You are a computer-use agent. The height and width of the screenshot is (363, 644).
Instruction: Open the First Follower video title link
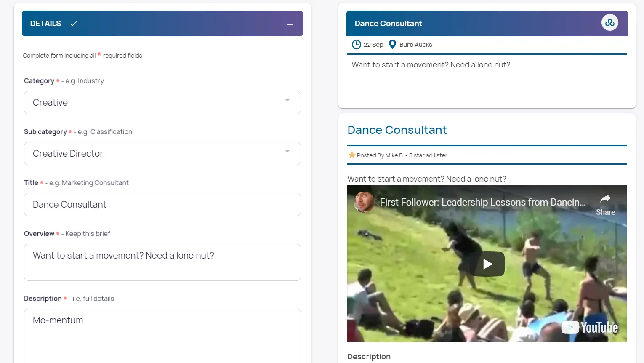pyautogui.click(x=482, y=202)
